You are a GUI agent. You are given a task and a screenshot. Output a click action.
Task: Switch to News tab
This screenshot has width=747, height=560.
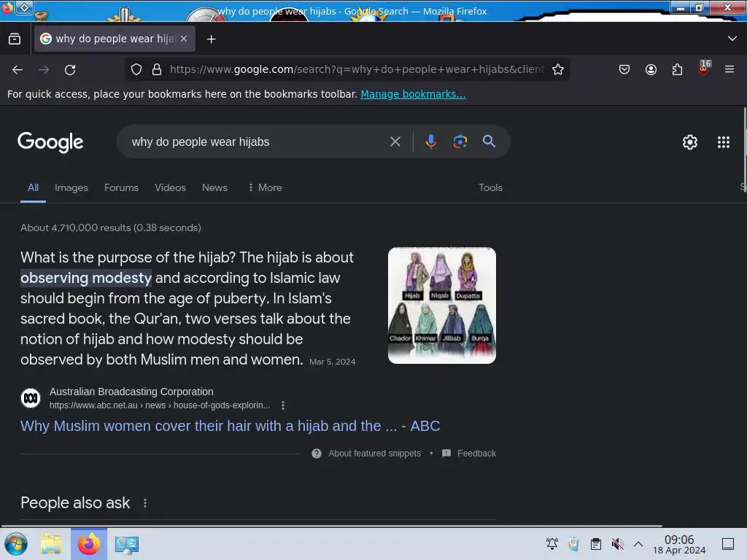click(215, 187)
